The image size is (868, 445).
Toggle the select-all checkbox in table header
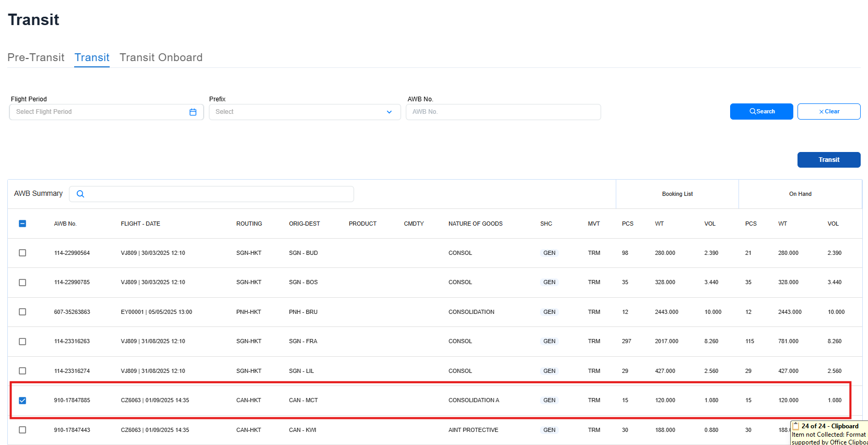[22, 224]
